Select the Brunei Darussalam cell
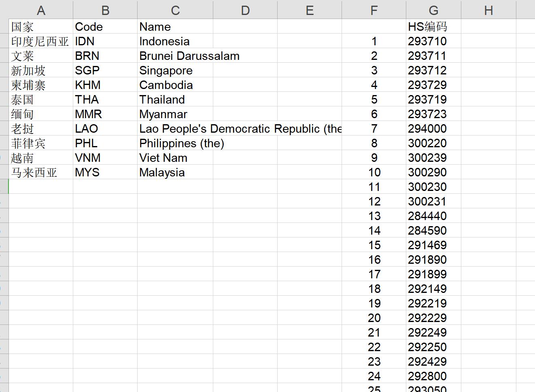Image resolution: width=535 pixels, height=392 pixels. pos(175,55)
